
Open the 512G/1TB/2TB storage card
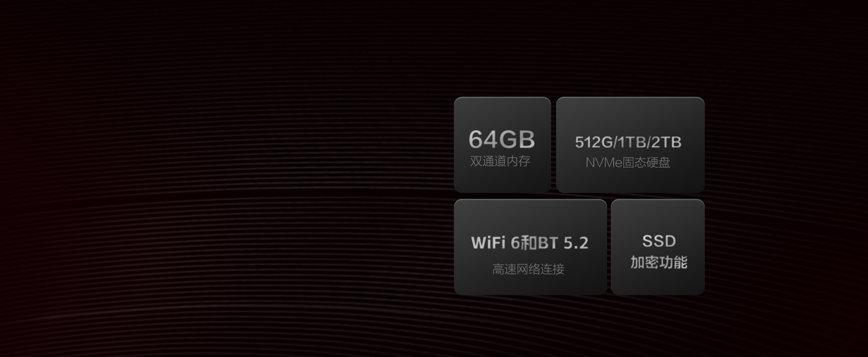pyautogui.click(x=630, y=145)
